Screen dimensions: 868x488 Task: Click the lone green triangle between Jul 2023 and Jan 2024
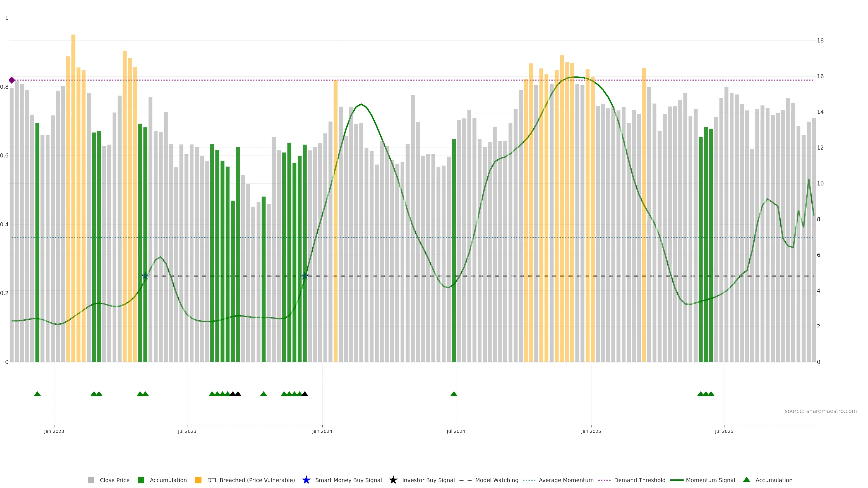[264, 394]
